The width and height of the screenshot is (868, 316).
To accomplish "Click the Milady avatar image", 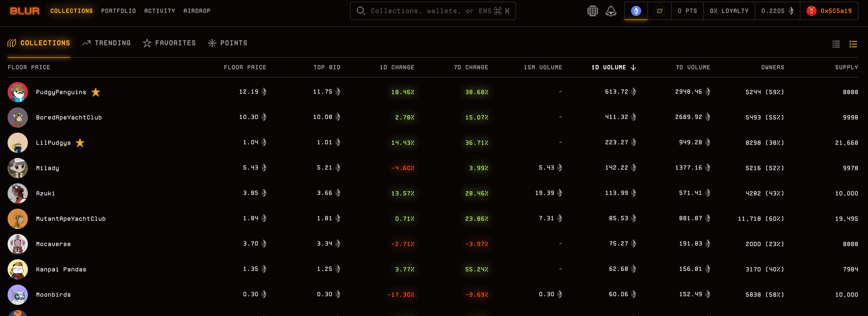I will pos(17,168).
